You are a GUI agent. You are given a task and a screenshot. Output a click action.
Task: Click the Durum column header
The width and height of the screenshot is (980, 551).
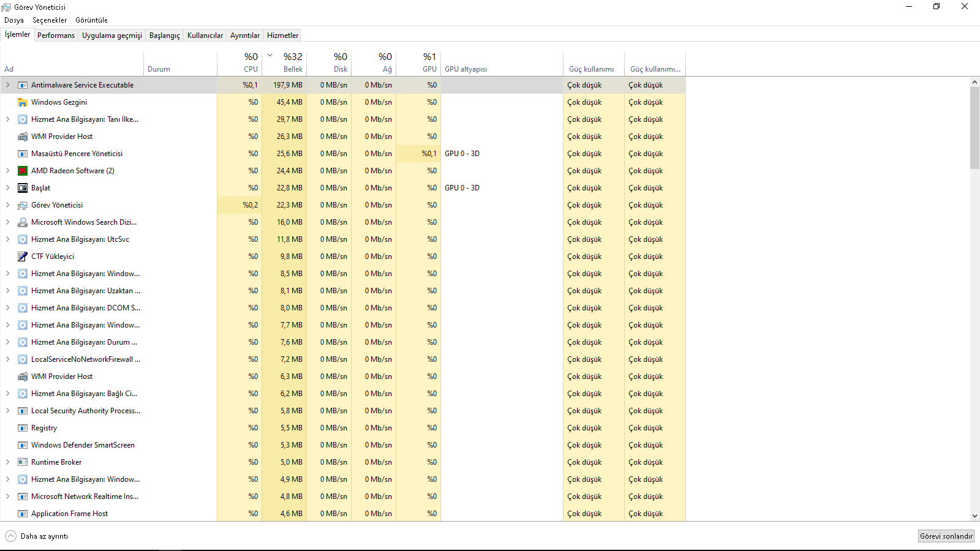click(181, 62)
